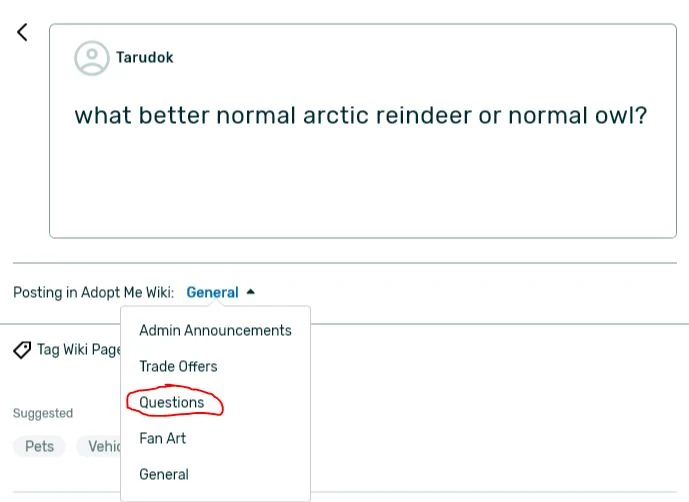Open the Tarudok username link

pyautogui.click(x=144, y=58)
